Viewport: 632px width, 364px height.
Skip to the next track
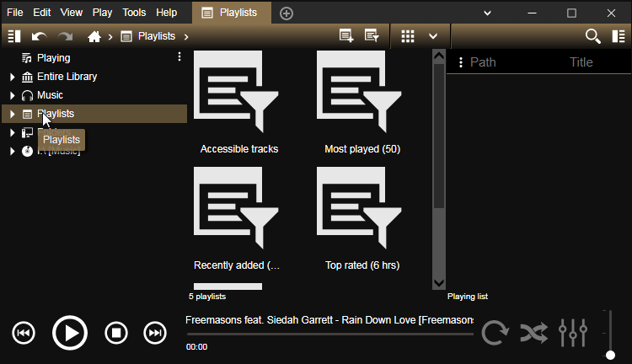click(155, 333)
